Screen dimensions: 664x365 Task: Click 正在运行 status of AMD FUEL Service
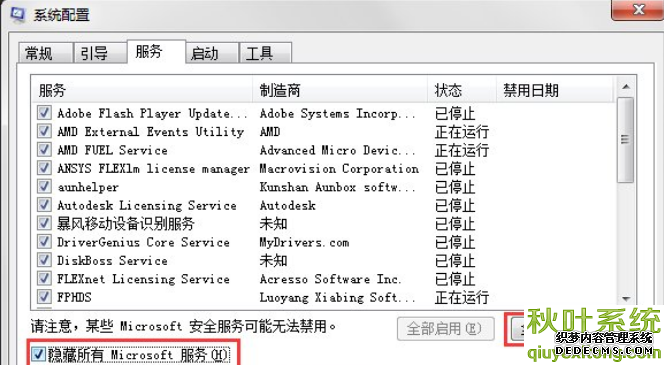point(462,150)
